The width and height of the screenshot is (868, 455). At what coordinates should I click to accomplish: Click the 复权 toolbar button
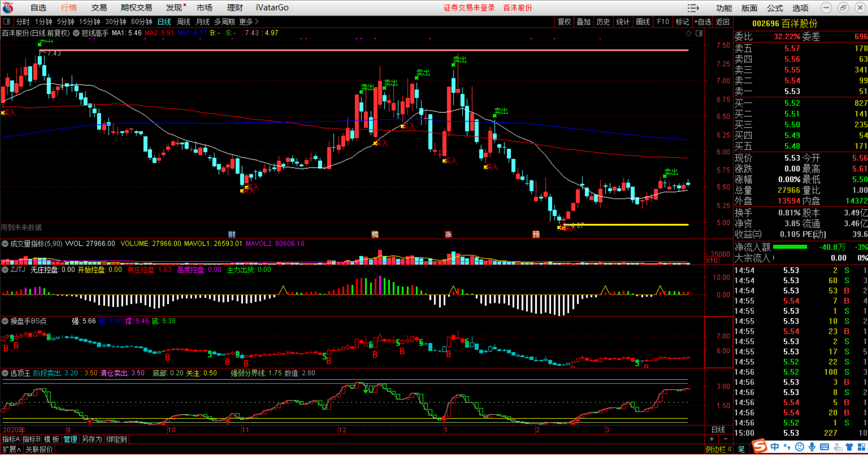[564, 22]
